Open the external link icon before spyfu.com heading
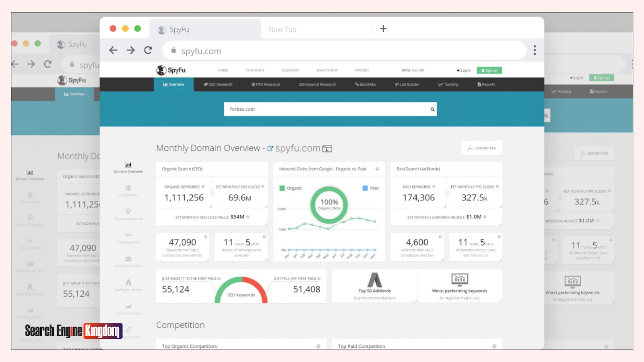644x362 pixels. click(270, 148)
